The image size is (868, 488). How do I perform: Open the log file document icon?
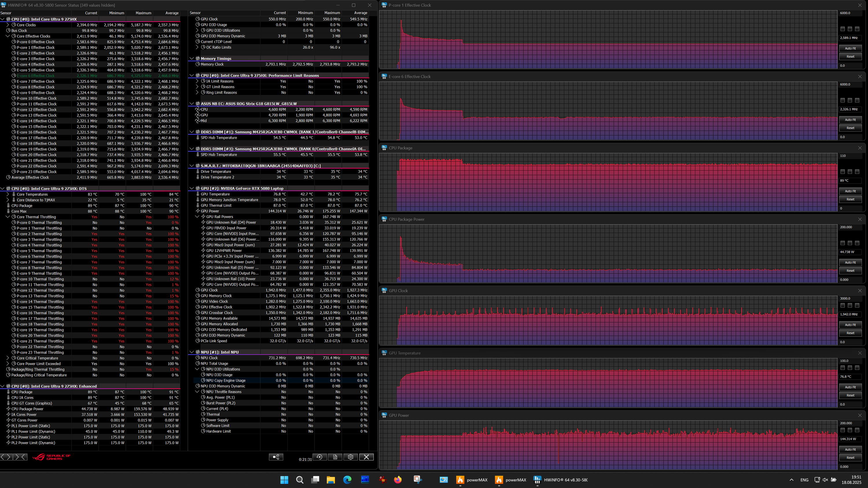(x=335, y=457)
